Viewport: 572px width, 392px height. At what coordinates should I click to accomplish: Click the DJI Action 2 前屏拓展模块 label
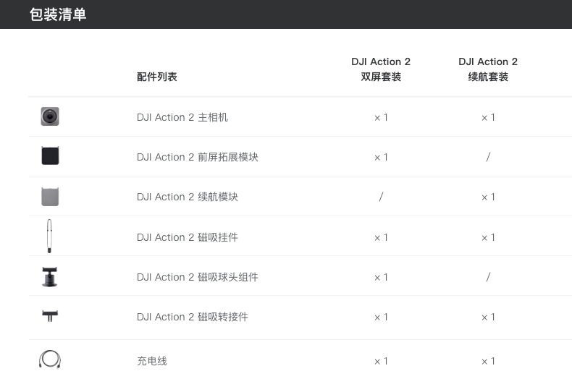198,157
